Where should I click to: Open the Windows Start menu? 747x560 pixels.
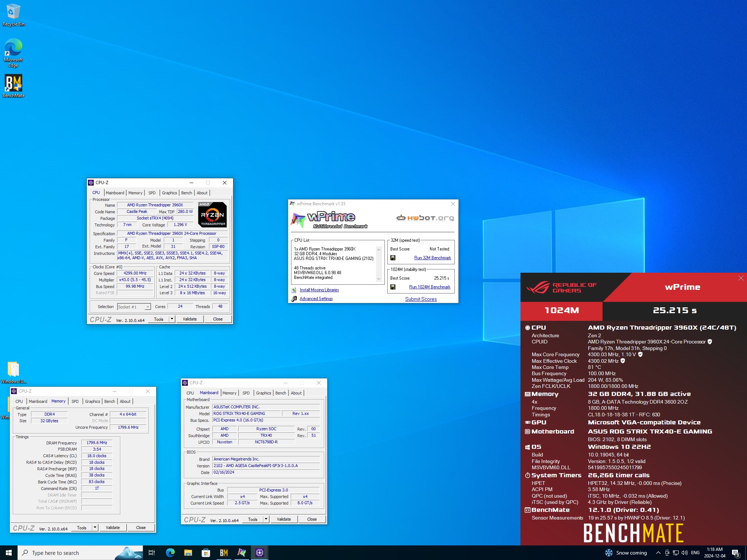[x=9, y=553]
